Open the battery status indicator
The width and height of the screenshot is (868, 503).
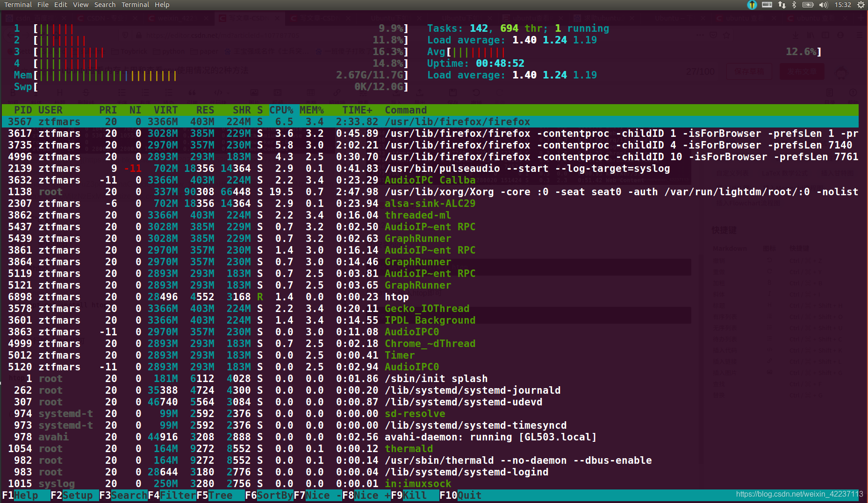[808, 5]
